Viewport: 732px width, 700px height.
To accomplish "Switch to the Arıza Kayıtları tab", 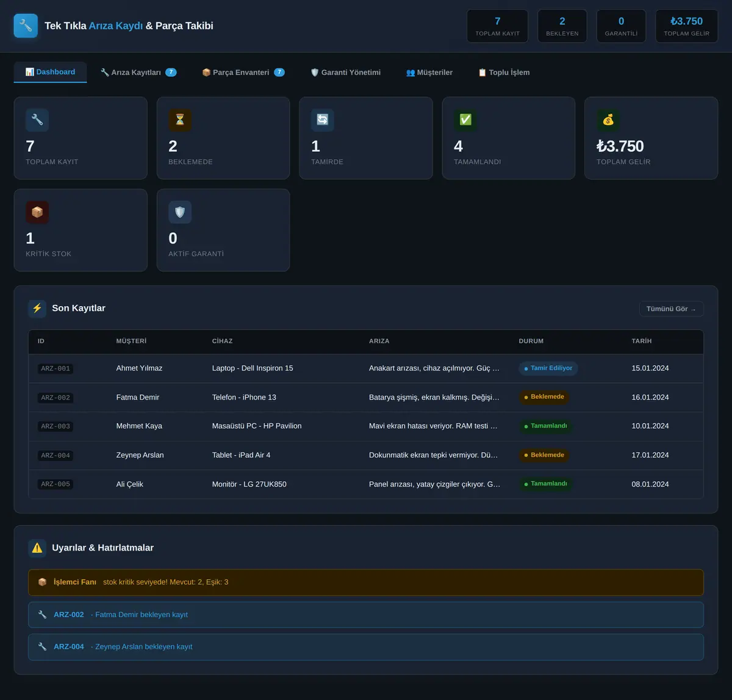I will tap(138, 73).
